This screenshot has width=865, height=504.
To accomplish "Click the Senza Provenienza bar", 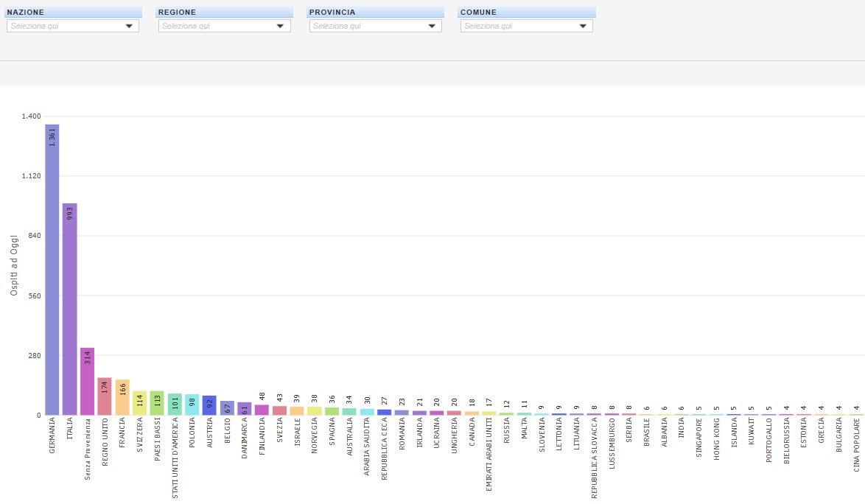I will point(87,382).
